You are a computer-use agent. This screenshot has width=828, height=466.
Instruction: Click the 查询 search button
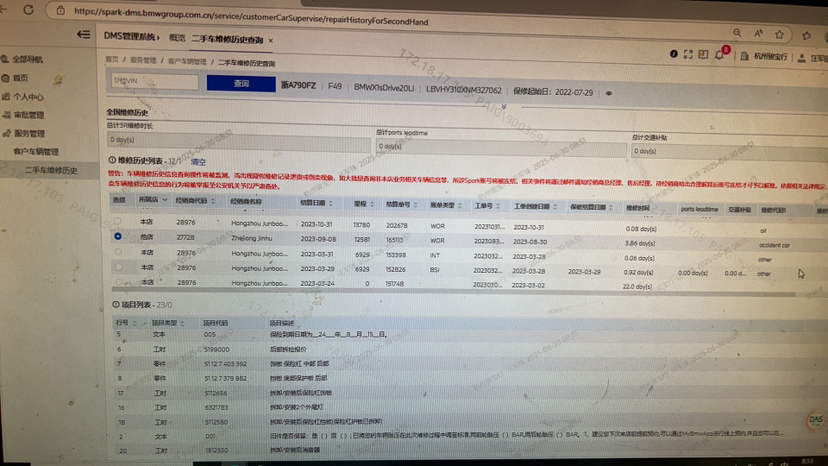tap(241, 83)
